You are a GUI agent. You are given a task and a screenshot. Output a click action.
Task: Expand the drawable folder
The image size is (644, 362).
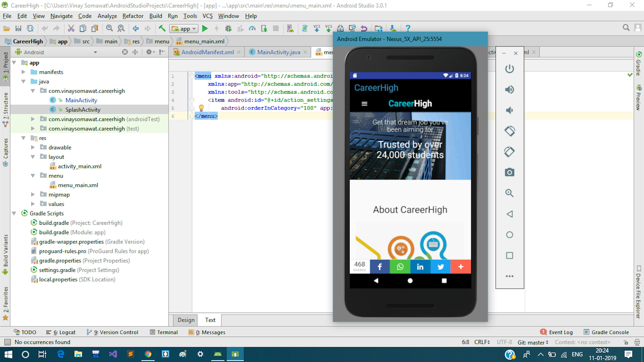click(33, 147)
